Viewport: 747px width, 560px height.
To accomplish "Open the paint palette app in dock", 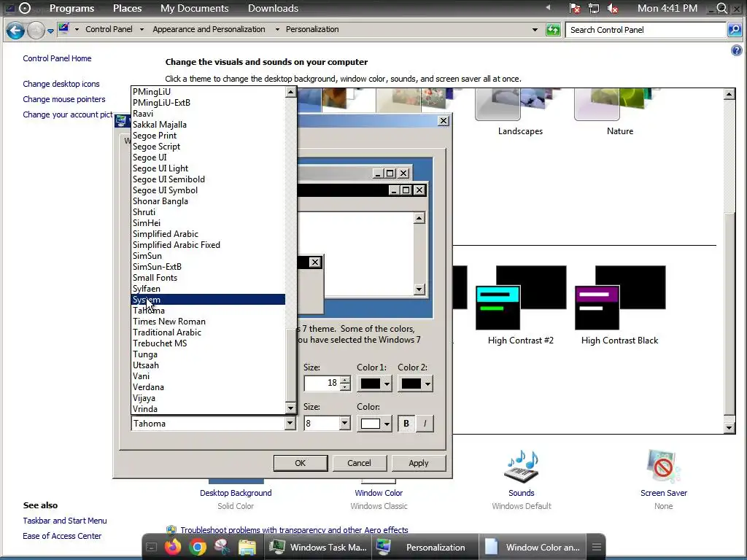I will tap(222, 547).
